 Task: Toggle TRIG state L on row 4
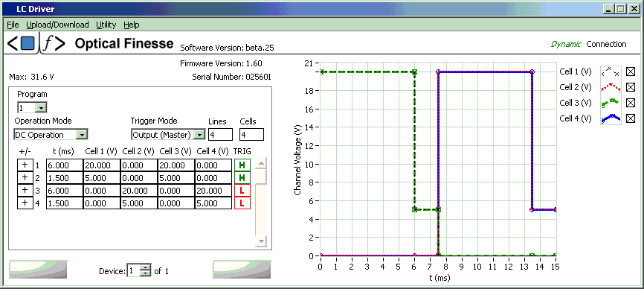pyautogui.click(x=242, y=203)
